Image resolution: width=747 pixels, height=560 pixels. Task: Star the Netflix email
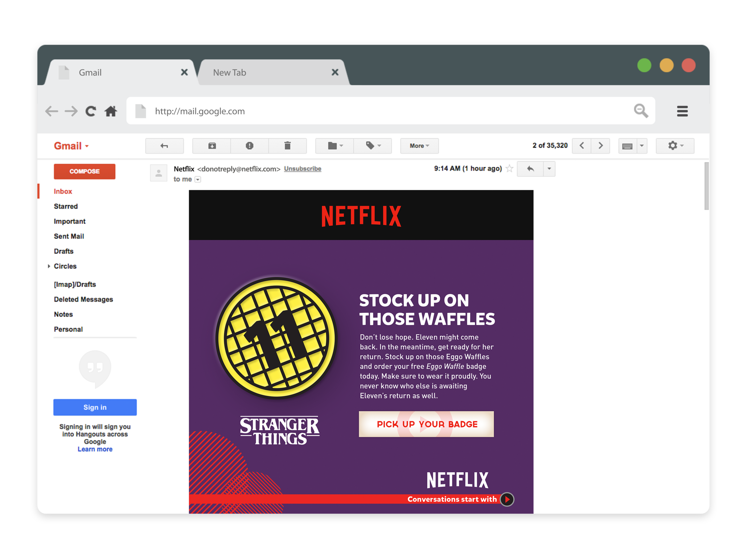point(509,168)
